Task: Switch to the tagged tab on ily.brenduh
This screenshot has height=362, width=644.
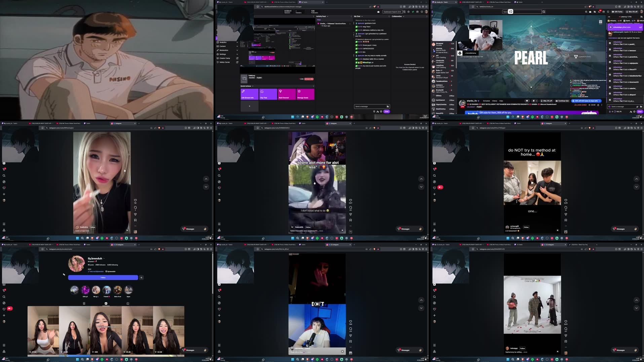Action: 128,303
